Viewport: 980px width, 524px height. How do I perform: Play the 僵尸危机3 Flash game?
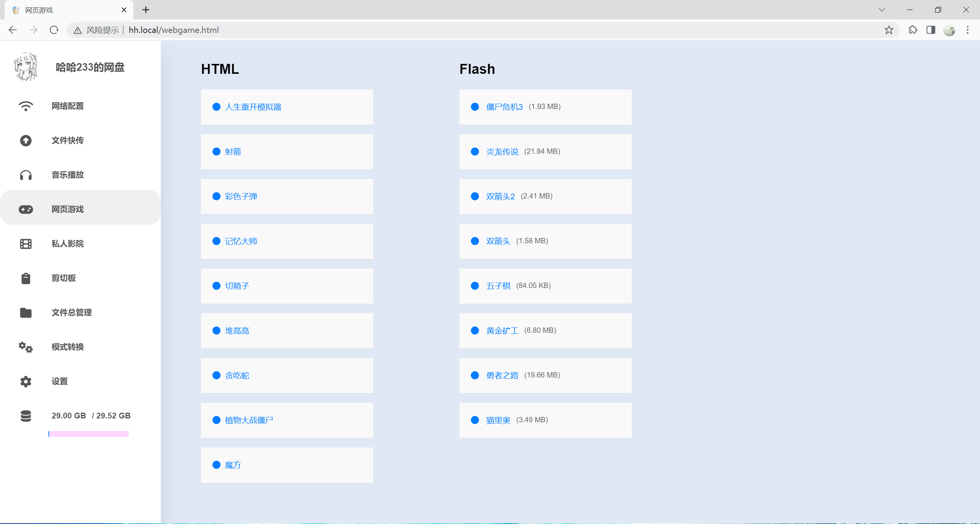tap(504, 107)
